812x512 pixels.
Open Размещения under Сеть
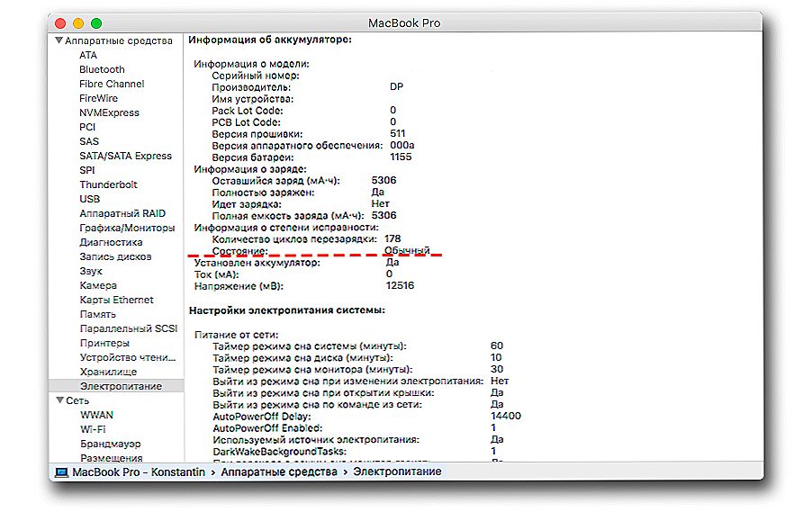[112, 458]
